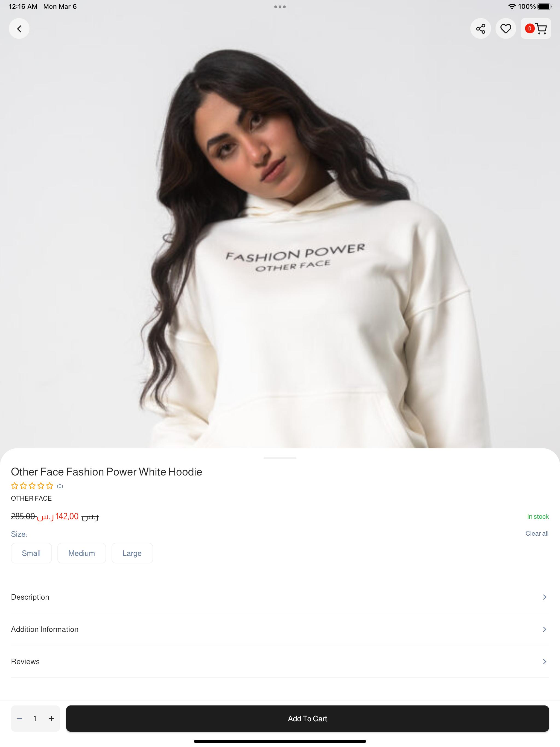560x747 pixels.
Task: Click the Add To Cart button
Action: pos(307,719)
